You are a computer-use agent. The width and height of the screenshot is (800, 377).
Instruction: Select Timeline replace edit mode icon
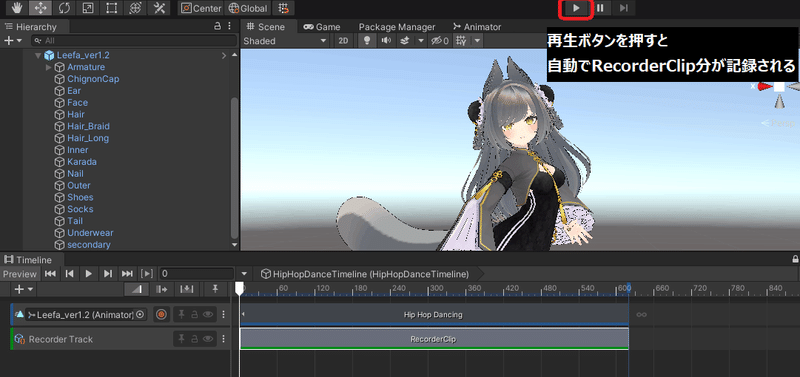pos(187,289)
